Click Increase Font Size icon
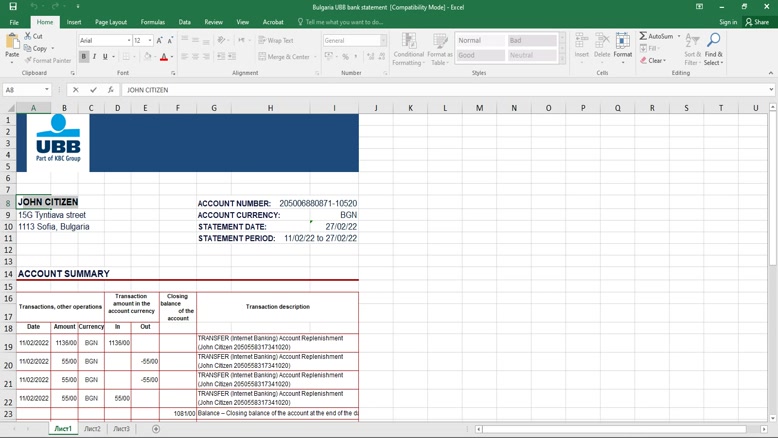This screenshot has height=438, width=778. point(160,41)
